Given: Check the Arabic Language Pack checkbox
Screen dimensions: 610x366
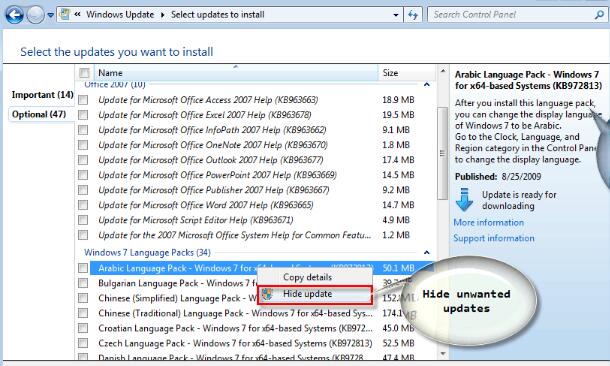Looking at the screenshot, I should [x=83, y=268].
